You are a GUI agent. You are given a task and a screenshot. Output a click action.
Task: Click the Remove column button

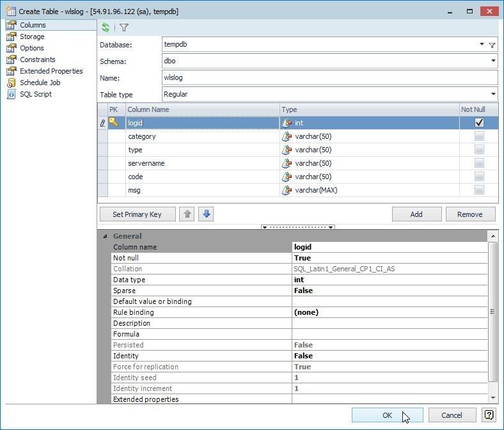pos(470,214)
